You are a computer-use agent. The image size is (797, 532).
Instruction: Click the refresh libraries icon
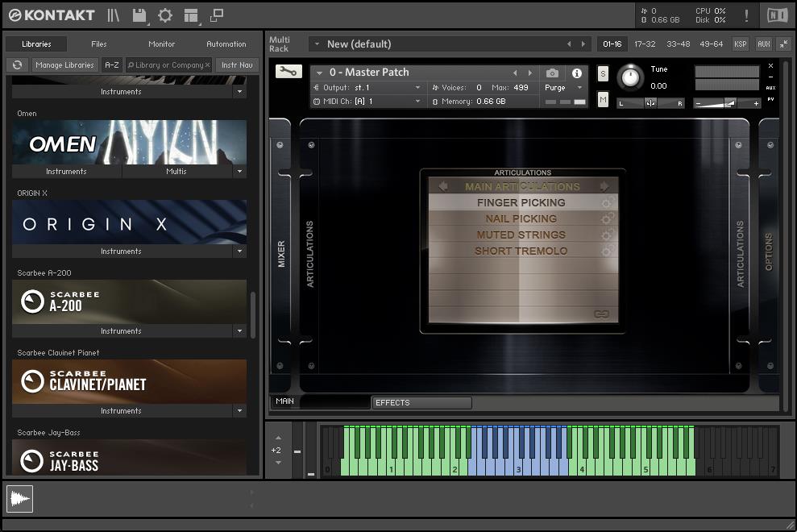coord(16,65)
